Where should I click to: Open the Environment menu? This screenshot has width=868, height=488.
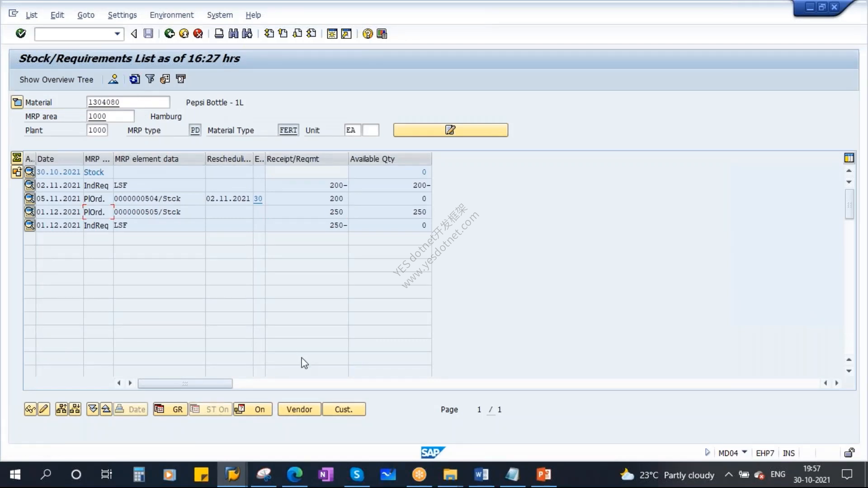coord(171,15)
